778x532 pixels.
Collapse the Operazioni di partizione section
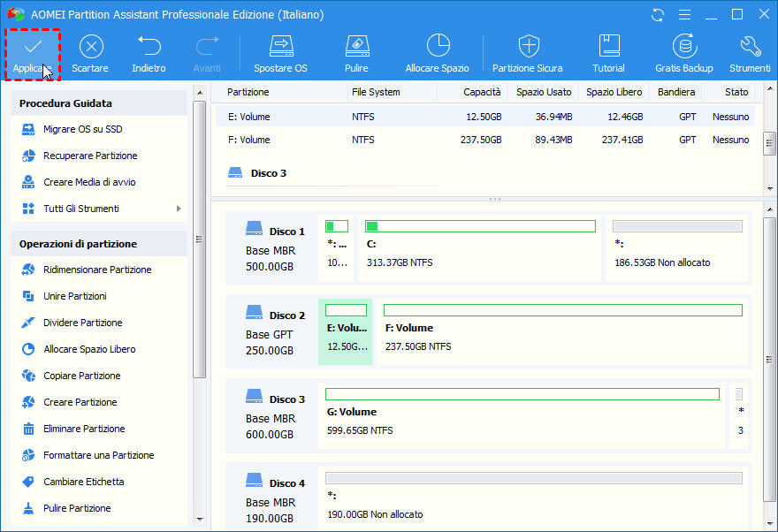99,244
